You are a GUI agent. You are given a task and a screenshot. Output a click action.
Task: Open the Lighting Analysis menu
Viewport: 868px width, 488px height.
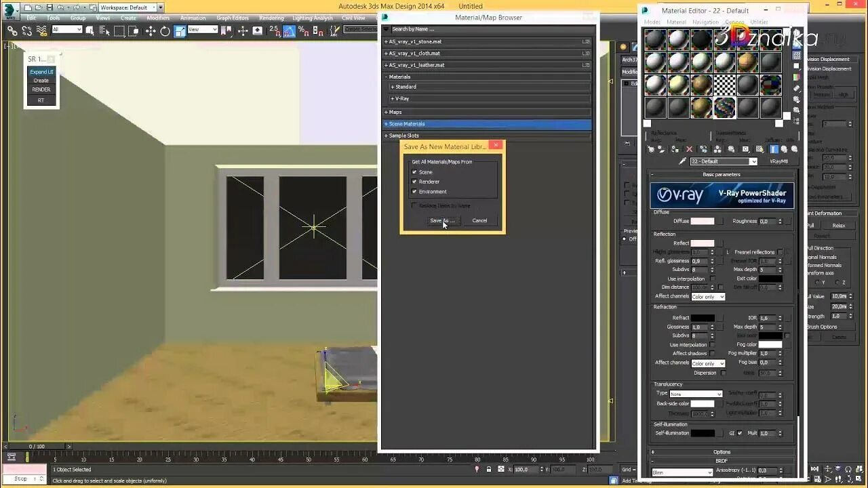click(x=313, y=18)
